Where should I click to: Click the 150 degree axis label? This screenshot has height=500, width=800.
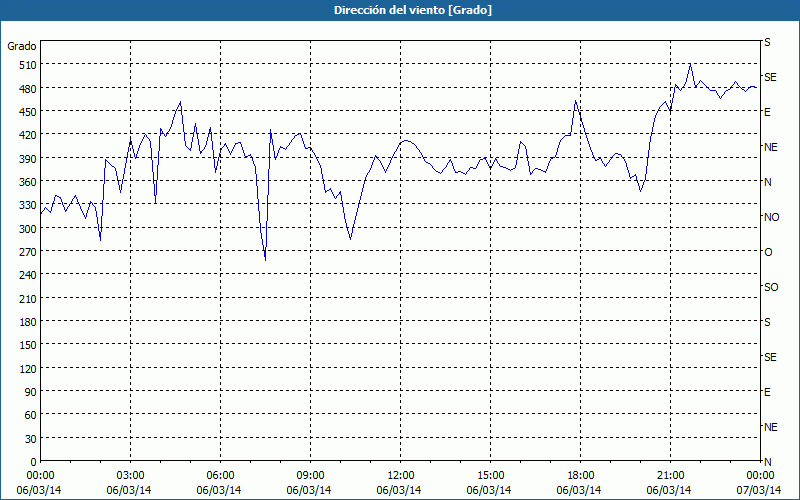[x=28, y=345]
